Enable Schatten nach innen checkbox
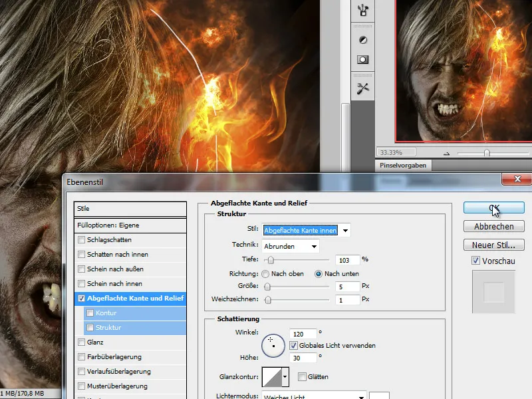Viewport: 532px width, 399px height. [x=81, y=255]
